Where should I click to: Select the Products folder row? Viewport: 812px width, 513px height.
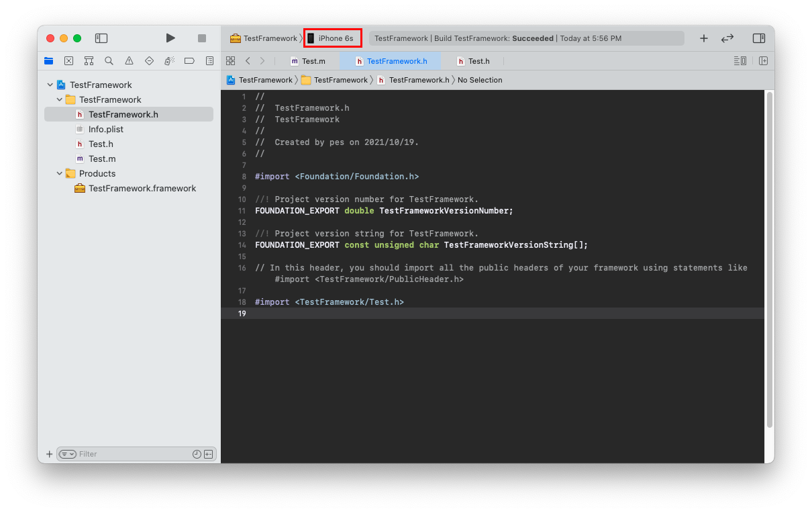click(129, 173)
